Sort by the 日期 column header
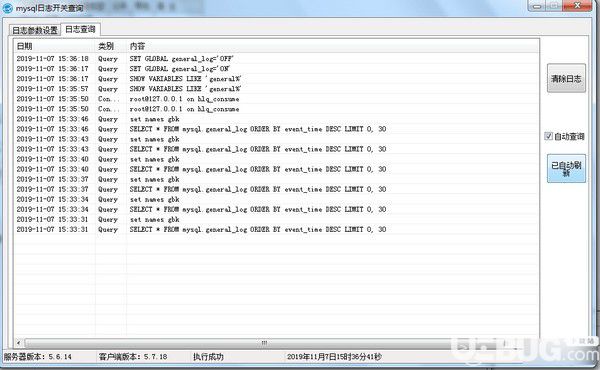600x370 pixels. click(x=54, y=46)
